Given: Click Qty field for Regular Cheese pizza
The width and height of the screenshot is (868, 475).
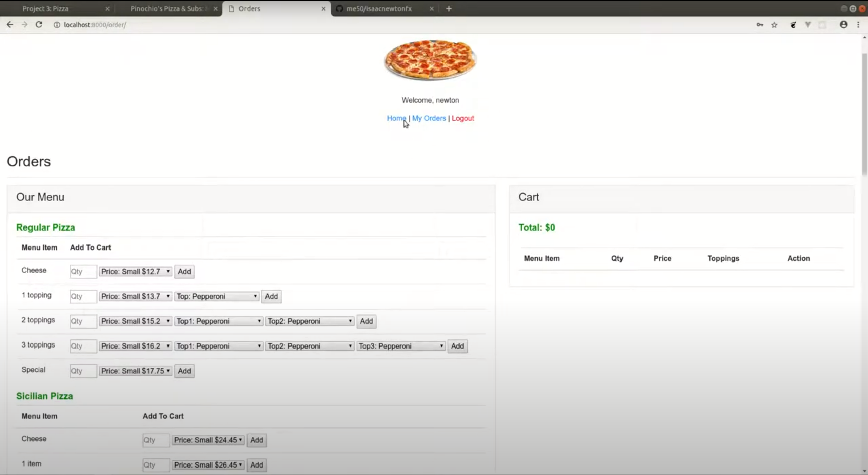Looking at the screenshot, I should click(x=83, y=272).
